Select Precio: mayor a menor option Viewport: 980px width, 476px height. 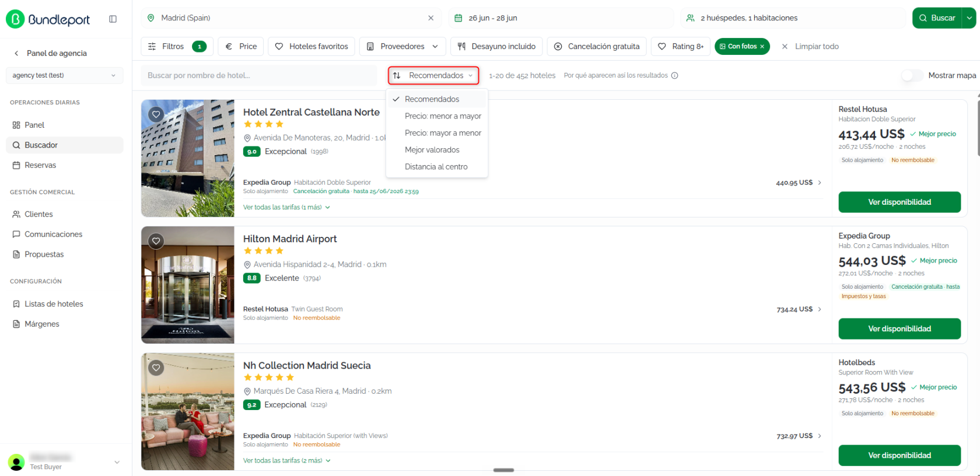(437, 133)
